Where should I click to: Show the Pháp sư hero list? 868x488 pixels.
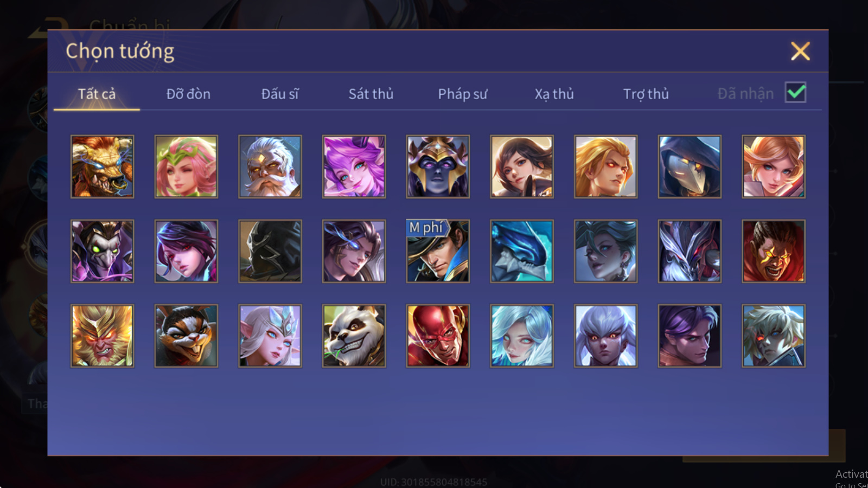pyautogui.click(x=463, y=94)
